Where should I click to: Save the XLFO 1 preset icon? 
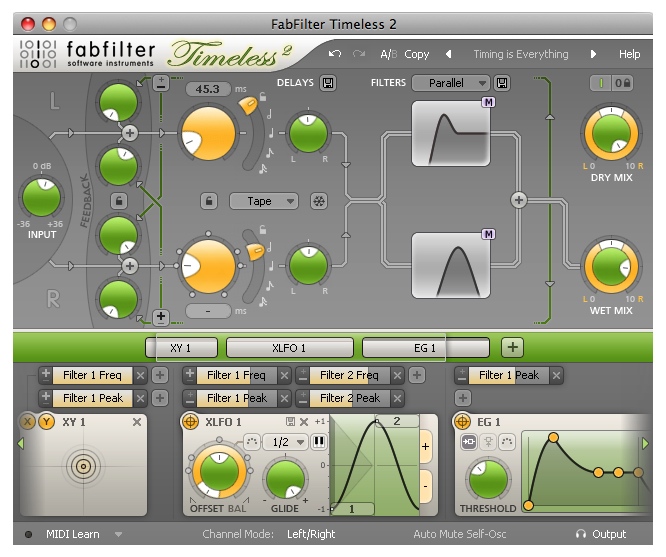291,421
